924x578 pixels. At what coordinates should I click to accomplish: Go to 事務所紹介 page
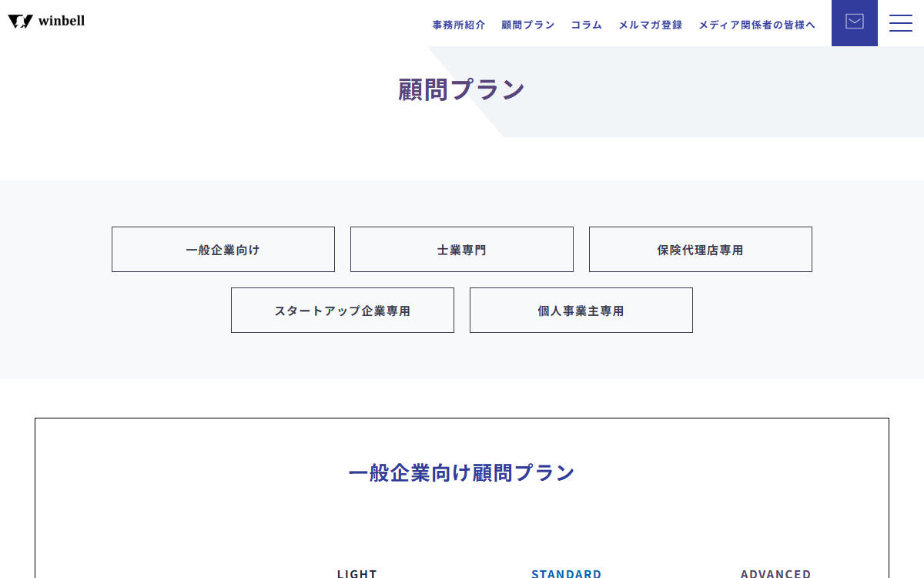click(x=459, y=25)
